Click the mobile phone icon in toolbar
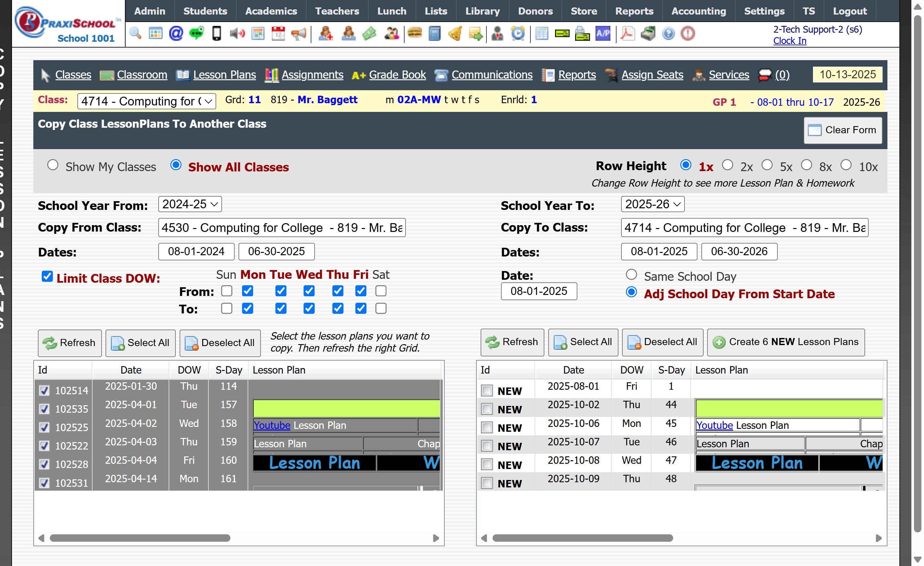 [217, 34]
